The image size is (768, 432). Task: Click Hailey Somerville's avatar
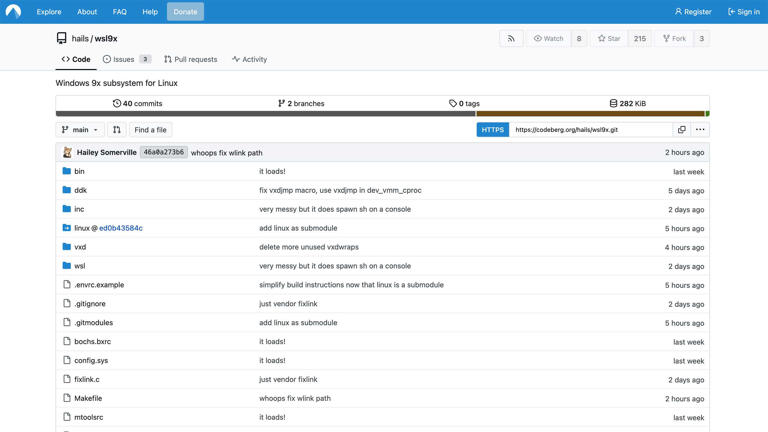pyautogui.click(x=67, y=153)
